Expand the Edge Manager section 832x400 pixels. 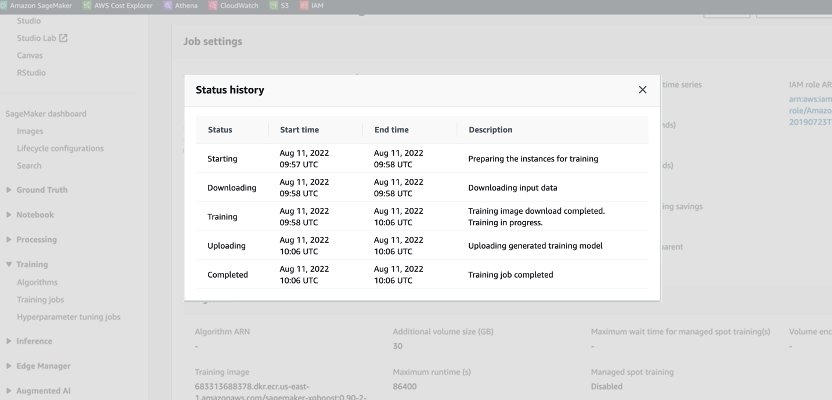click(x=8, y=366)
